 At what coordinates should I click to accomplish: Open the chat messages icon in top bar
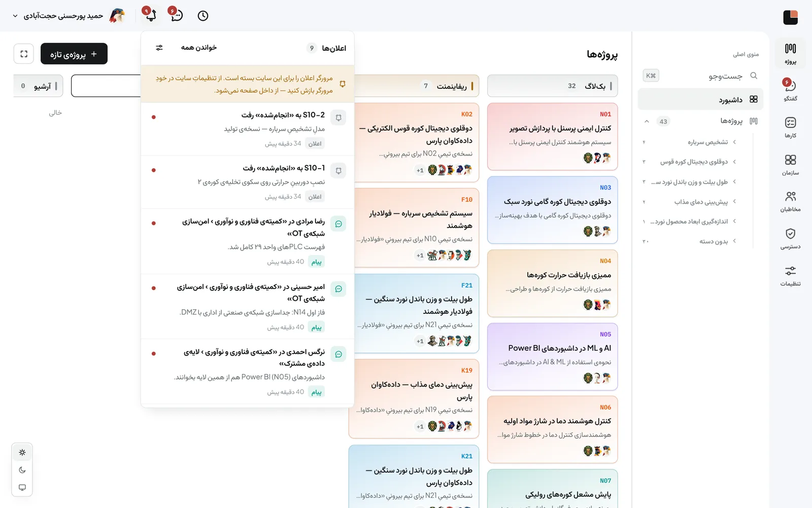[176, 15]
